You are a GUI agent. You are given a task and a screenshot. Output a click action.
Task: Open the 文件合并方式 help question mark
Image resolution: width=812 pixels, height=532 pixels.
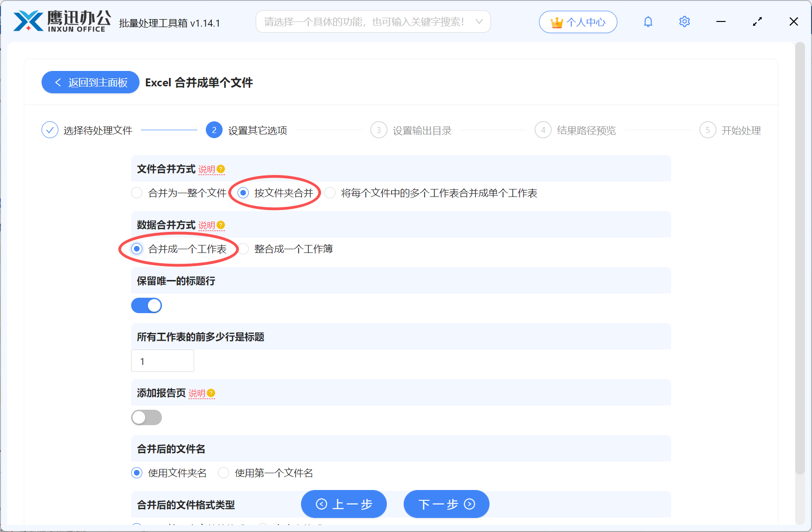[x=221, y=169]
